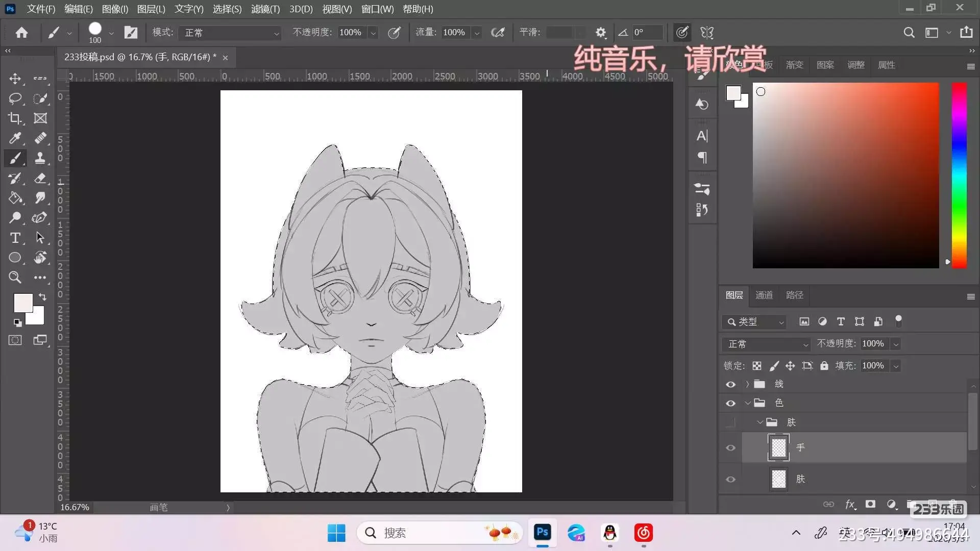Open the layer blend mode dropdown
This screenshot has height=551, width=980.
[766, 344]
